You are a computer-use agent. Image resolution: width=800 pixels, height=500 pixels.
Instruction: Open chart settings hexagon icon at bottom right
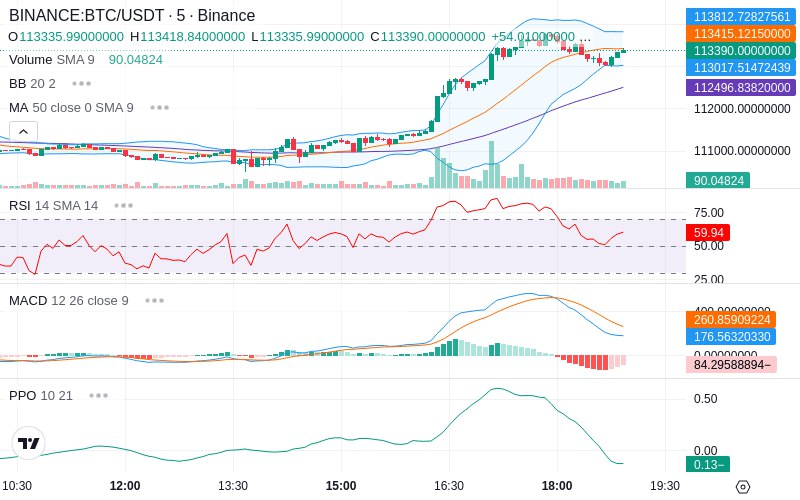point(743,486)
